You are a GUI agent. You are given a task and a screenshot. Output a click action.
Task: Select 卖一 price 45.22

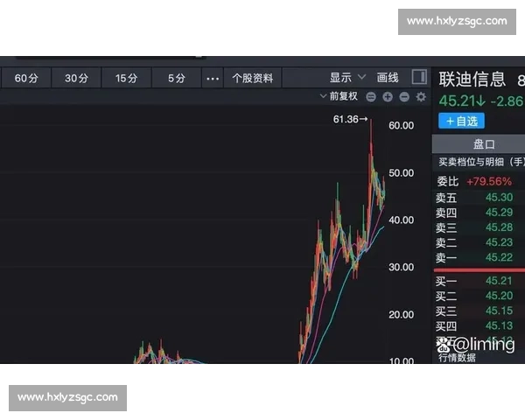click(499, 257)
